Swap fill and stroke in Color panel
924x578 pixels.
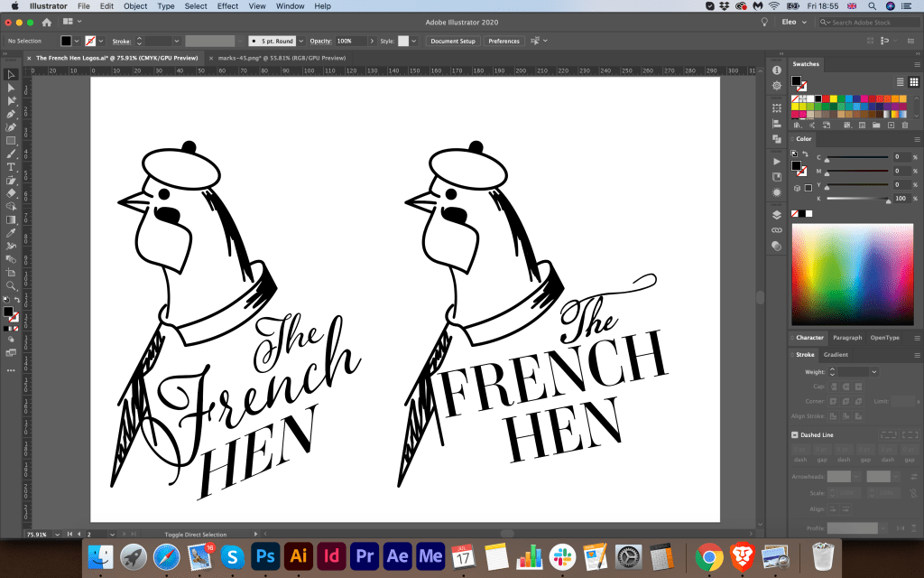(807, 154)
